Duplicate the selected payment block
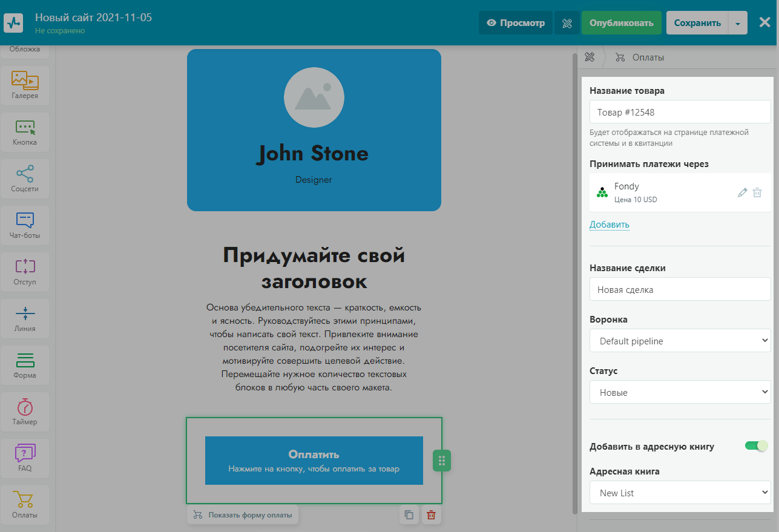This screenshot has height=532, width=779. tap(409, 515)
